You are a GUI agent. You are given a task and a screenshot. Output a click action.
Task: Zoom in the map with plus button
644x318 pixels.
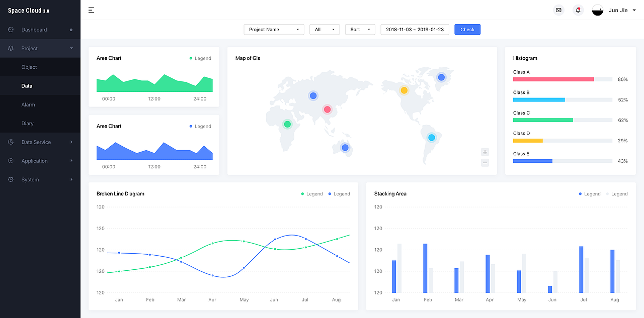[485, 152]
